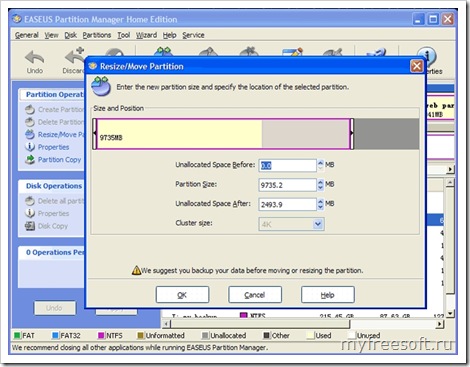The height and width of the screenshot is (367, 470).
Task: Click the left partition resize handle
Action: coord(95,134)
